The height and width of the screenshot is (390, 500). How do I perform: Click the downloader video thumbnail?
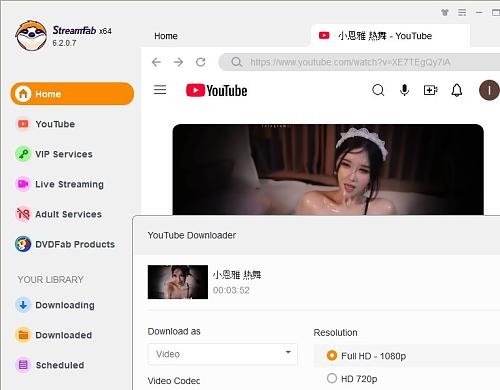[x=178, y=282]
